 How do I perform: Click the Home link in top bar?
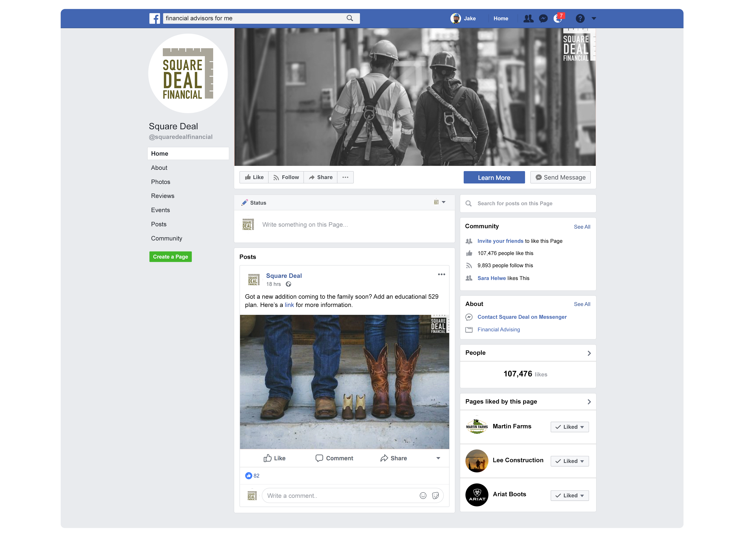(501, 18)
